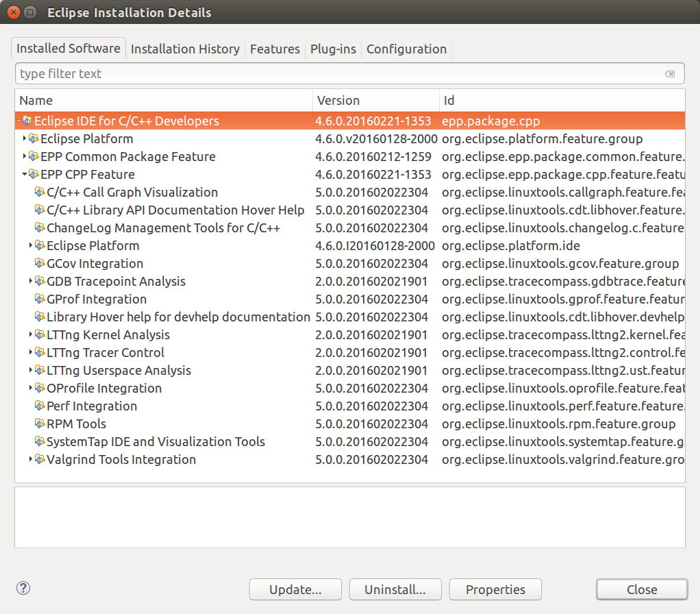The width and height of the screenshot is (700, 614).
Task: Expand the LTTng Kernel Analysis node
Action: [30, 334]
